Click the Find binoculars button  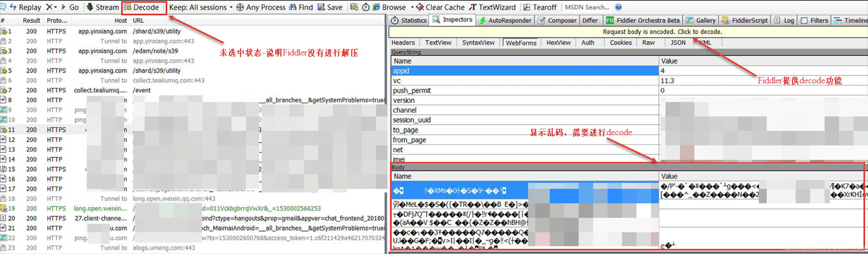[x=301, y=7]
